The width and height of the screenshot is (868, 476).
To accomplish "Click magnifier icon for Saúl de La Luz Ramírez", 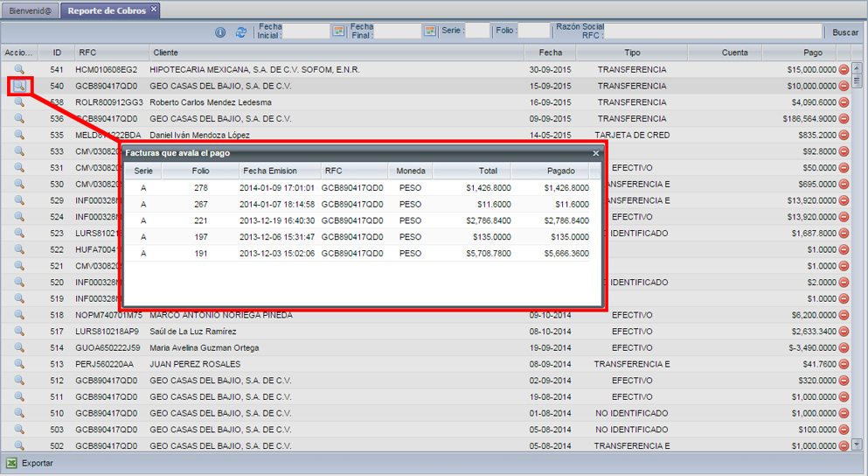I will tap(19, 332).
